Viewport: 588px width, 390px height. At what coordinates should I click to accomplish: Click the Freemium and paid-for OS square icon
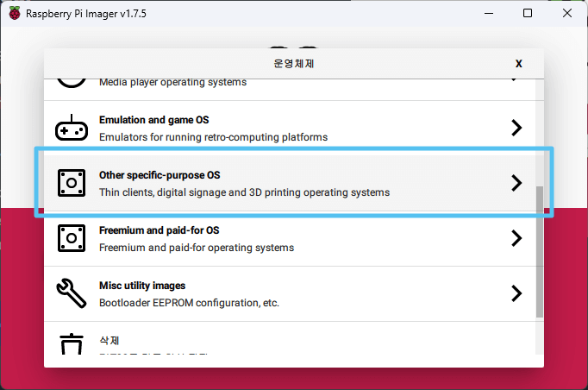click(x=72, y=238)
